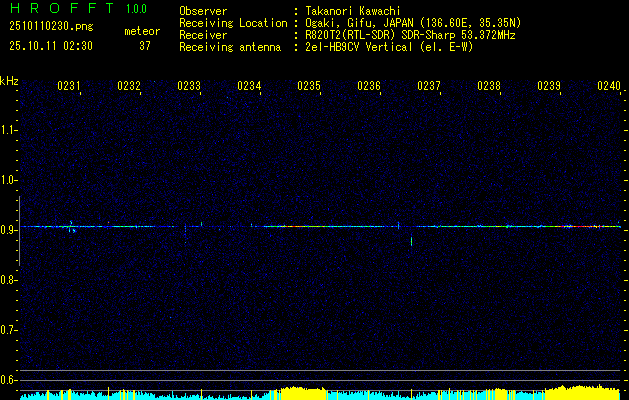This screenshot has width=629, height=400.
Task: Click time marker 0232
Action: [x=129, y=86]
